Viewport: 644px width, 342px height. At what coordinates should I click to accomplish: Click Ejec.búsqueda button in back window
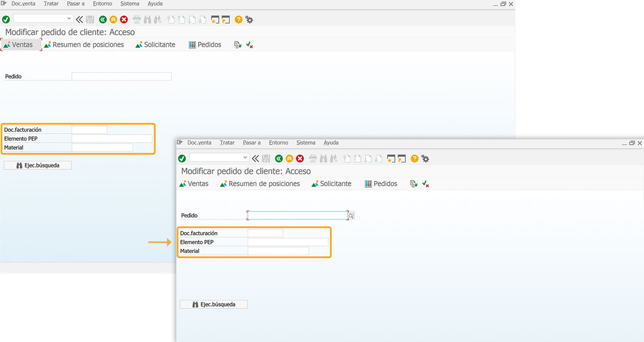38,166
